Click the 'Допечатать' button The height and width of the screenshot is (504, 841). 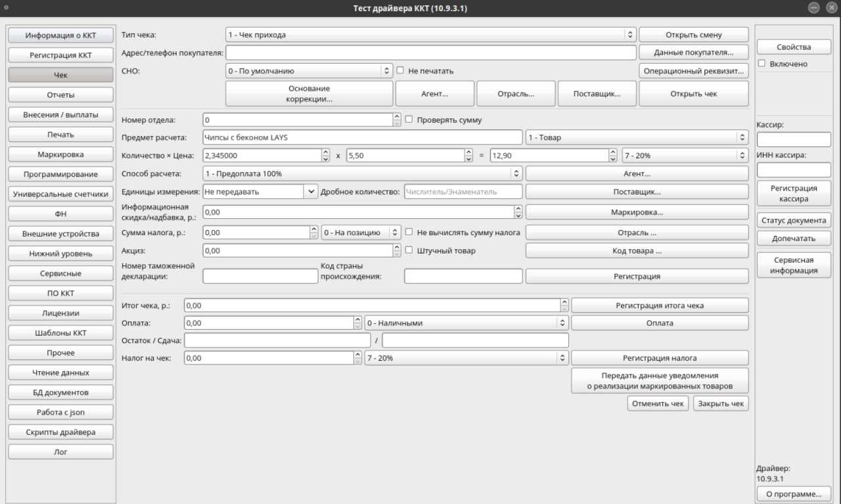pyautogui.click(x=794, y=238)
